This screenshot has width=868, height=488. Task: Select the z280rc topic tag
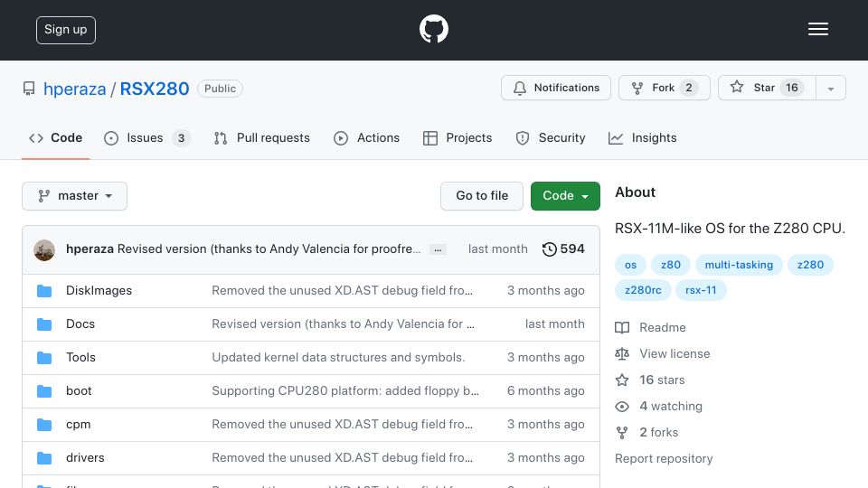pos(643,290)
